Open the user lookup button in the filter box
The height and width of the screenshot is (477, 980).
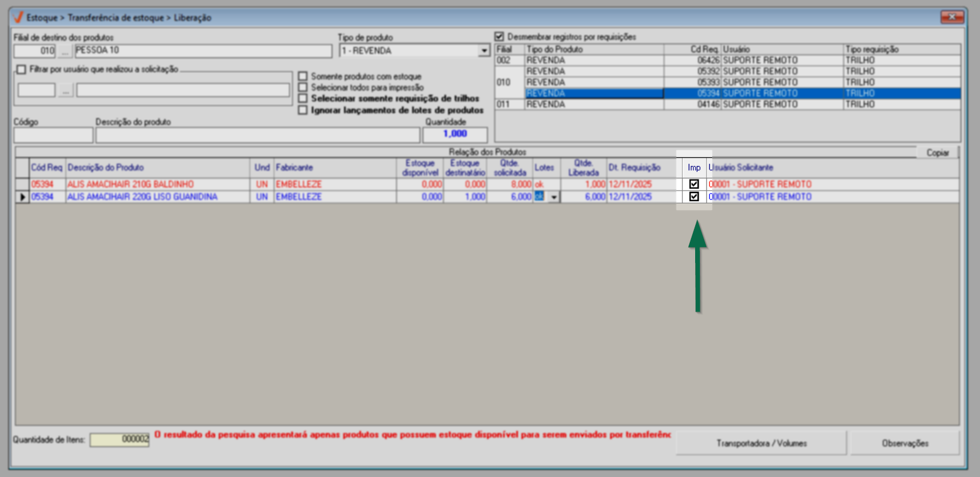(x=66, y=90)
